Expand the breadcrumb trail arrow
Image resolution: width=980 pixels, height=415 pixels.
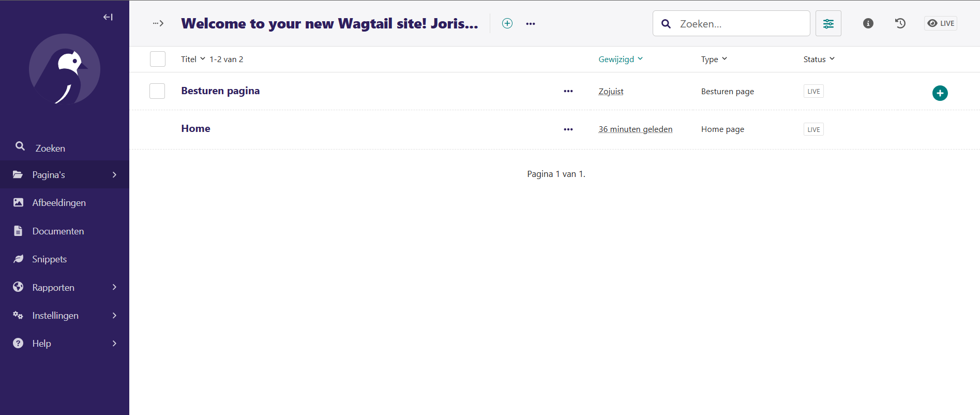pos(158,23)
